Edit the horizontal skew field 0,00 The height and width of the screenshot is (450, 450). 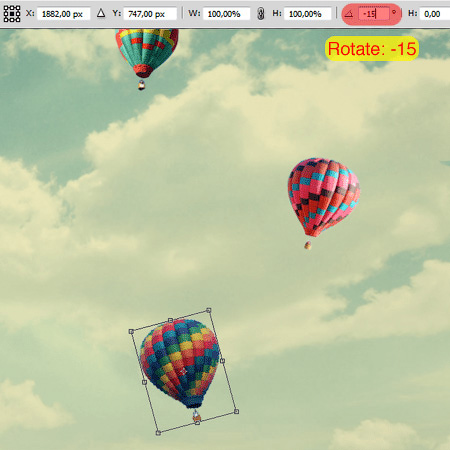(x=435, y=14)
